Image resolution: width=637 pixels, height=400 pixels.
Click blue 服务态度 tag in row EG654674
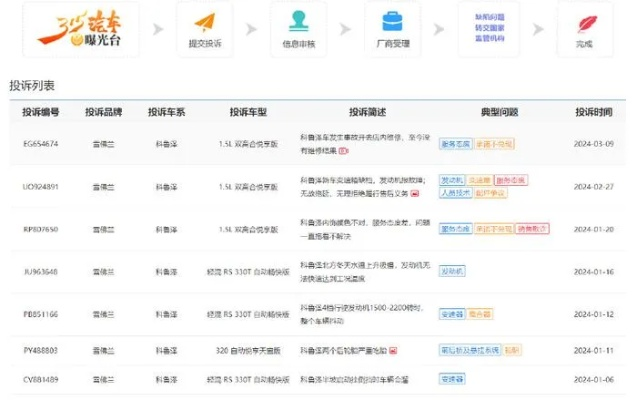click(x=455, y=144)
